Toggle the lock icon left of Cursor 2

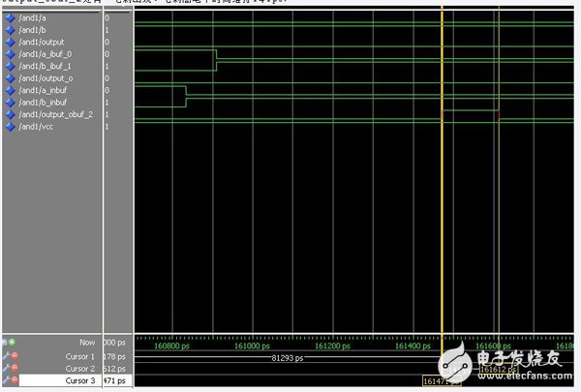point(5,369)
